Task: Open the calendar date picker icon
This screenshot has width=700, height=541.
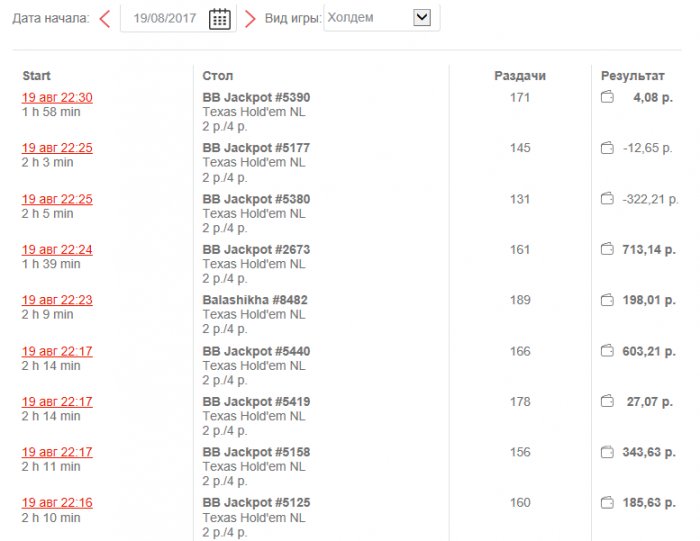Action: point(220,19)
